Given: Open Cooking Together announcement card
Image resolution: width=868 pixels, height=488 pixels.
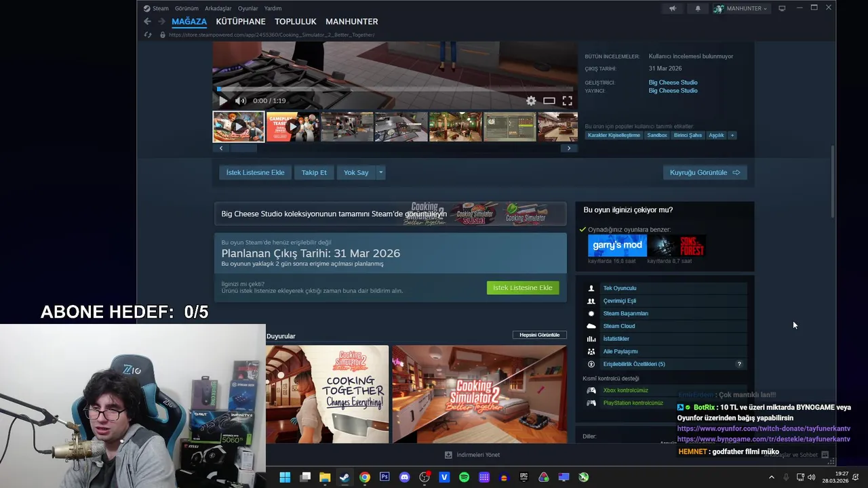Looking at the screenshot, I should tap(328, 394).
